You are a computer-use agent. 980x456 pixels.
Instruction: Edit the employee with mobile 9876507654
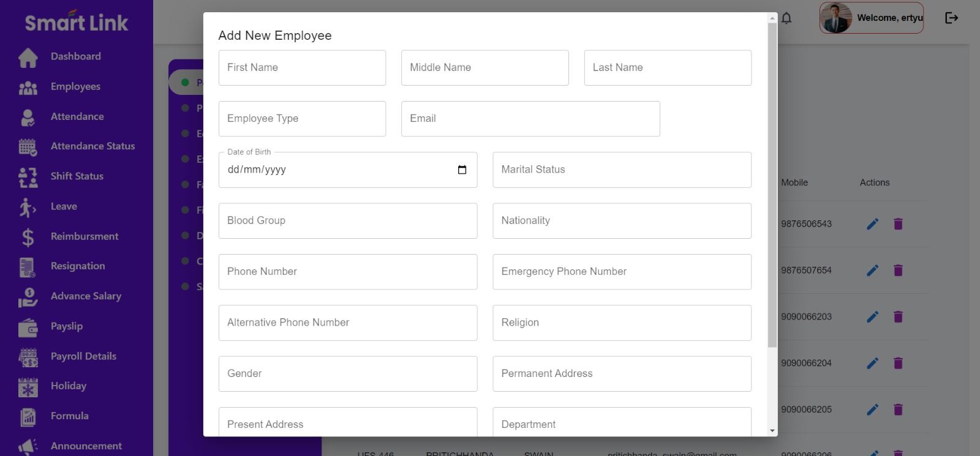pos(872,271)
